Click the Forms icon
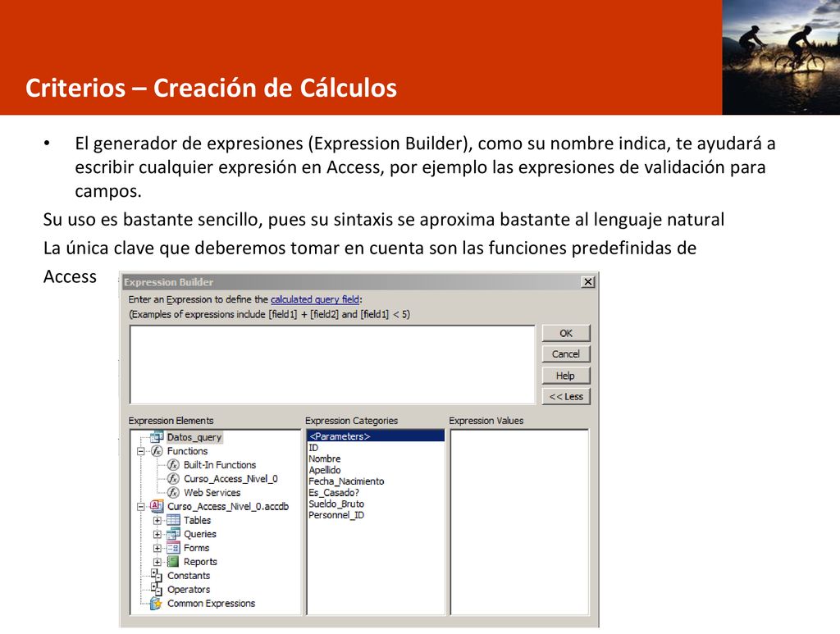Screen dimensions: 840x634 pyautogui.click(x=173, y=548)
